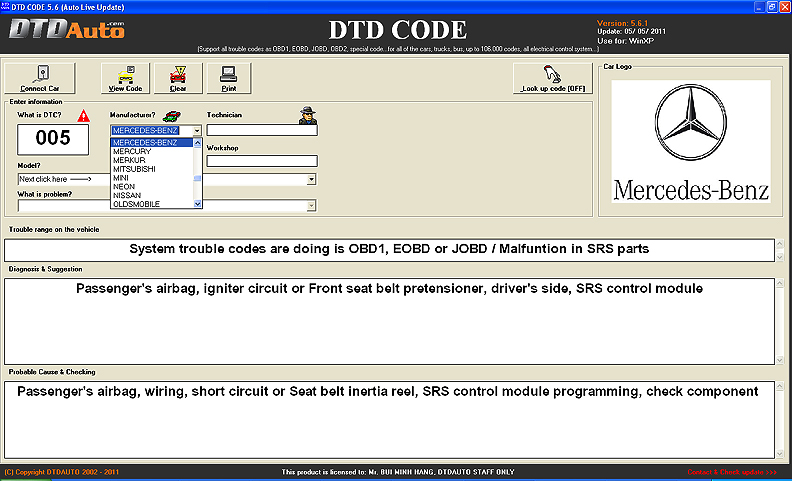792x481 pixels.
Task: Click the red warning triangle beside What is DTC
Action: [83, 116]
